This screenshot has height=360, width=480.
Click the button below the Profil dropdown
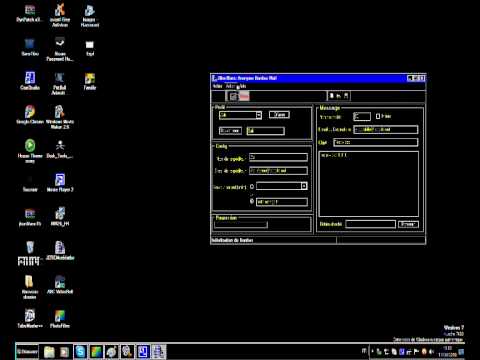(230, 131)
